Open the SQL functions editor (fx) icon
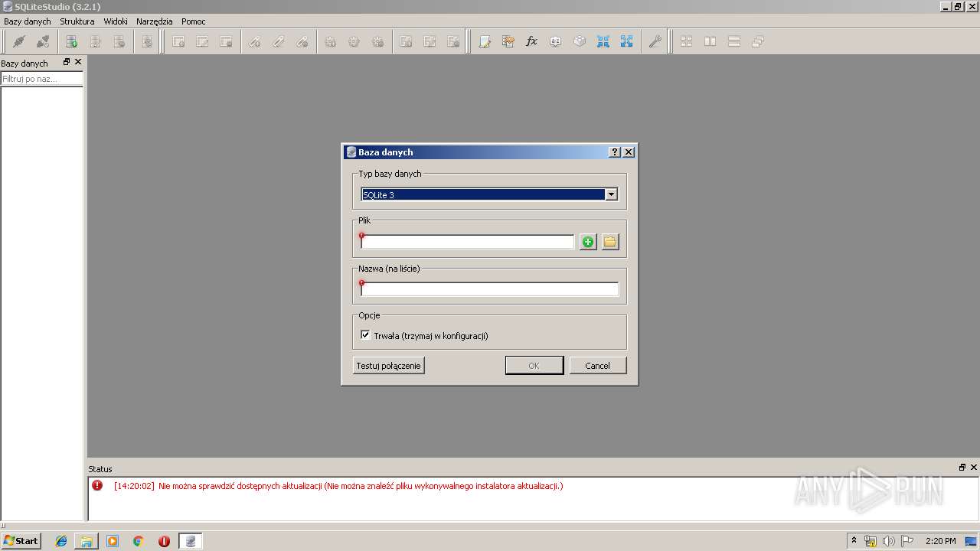Viewport: 980px width, 551px height. coord(532,42)
